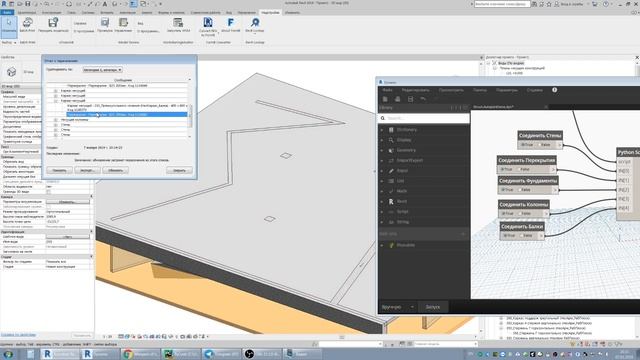Set Соединить Стены node to False

click(x=543, y=144)
